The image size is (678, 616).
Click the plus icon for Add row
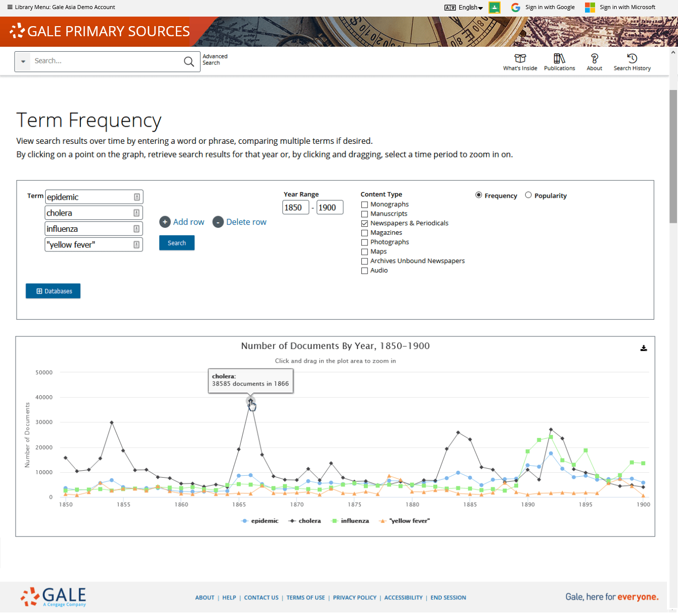pos(165,222)
